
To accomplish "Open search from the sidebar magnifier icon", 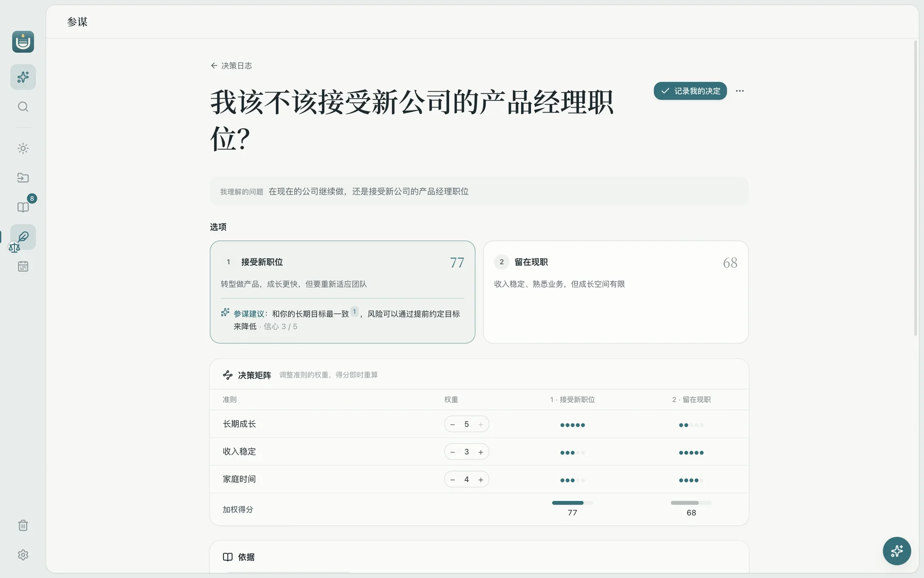I will pyautogui.click(x=23, y=107).
